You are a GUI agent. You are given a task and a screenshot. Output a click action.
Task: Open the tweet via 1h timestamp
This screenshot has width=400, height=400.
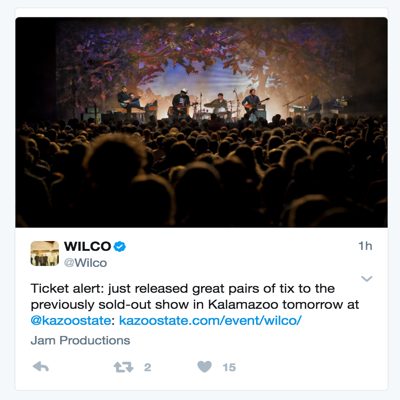pyautogui.click(x=365, y=246)
